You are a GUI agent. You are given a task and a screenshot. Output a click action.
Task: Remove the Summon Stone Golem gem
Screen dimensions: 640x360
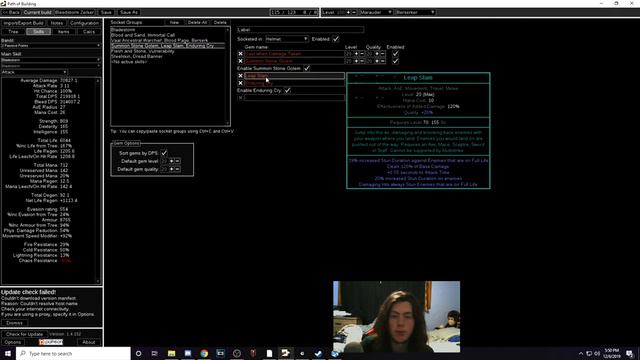pos(240,61)
